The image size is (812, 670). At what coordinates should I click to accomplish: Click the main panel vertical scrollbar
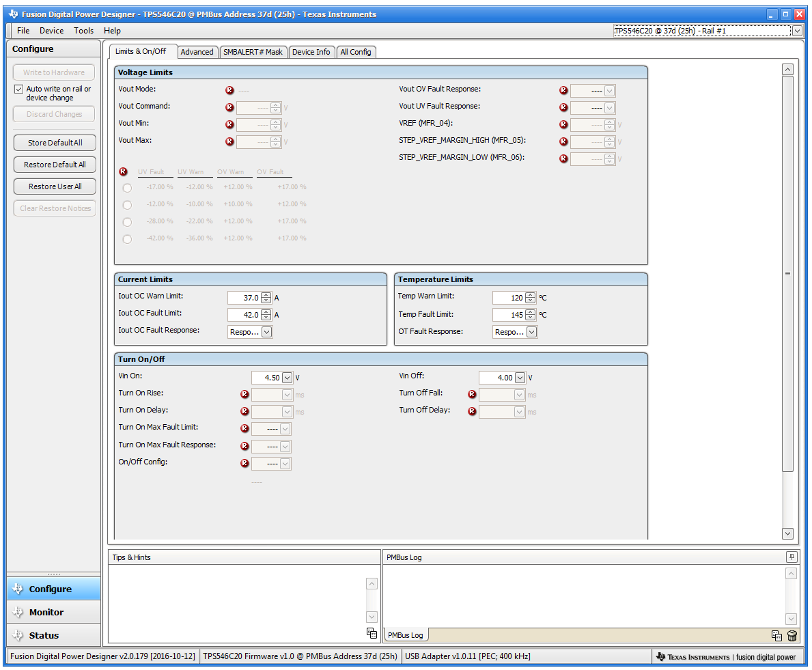pyautogui.click(x=787, y=273)
